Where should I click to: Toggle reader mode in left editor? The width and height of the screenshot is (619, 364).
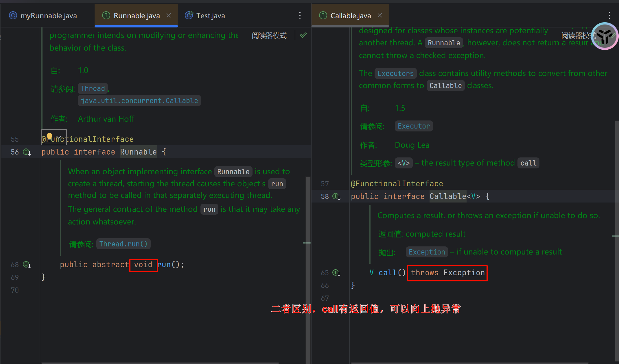point(269,35)
